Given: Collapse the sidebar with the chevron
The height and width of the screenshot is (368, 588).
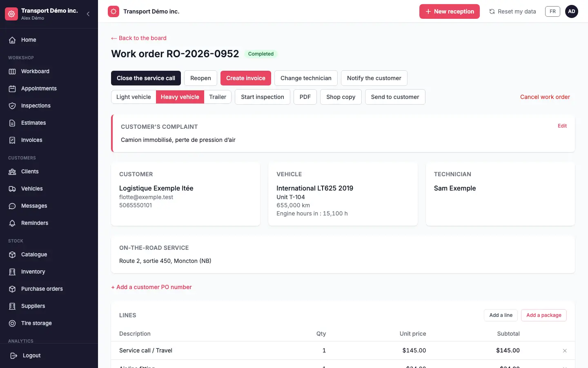Looking at the screenshot, I should [x=88, y=14].
